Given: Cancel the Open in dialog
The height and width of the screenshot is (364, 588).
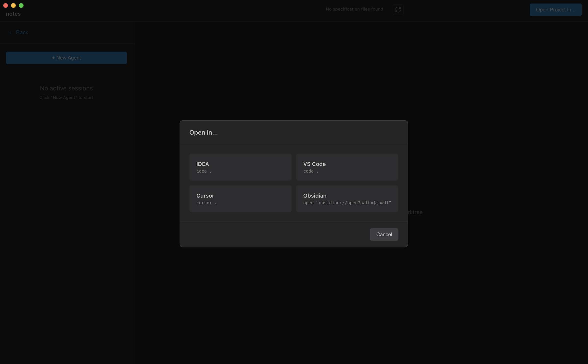Looking at the screenshot, I should click(384, 234).
